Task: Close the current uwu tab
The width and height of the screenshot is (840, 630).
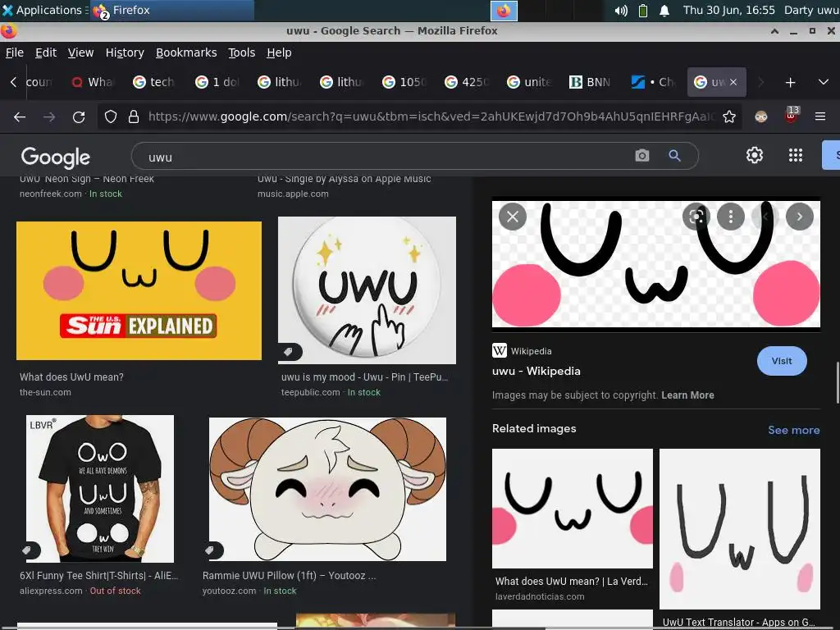Action: pyautogui.click(x=733, y=82)
